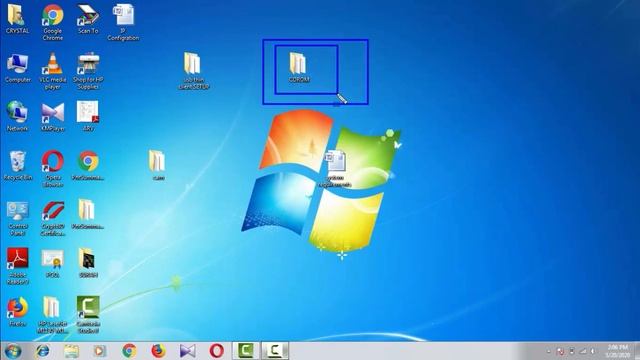Screen dimensions: 640x360
Task: Open the volume speaker tray icon
Action: click(593, 351)
